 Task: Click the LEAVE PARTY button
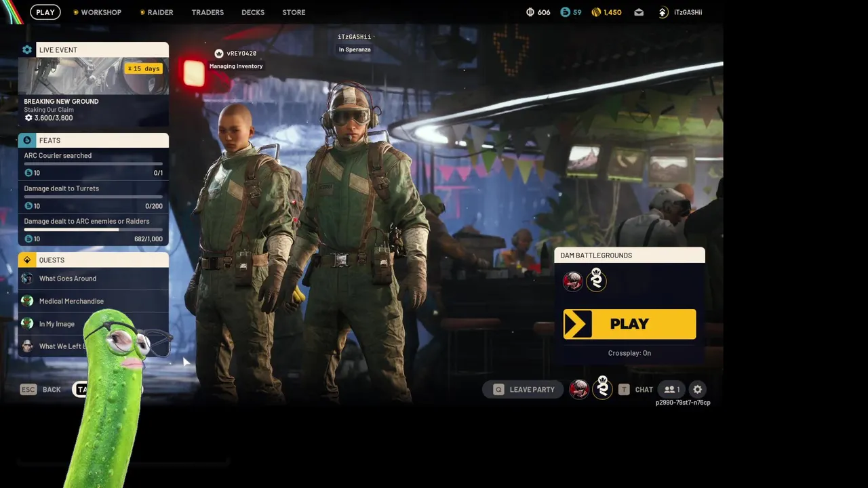pos(523,390)
